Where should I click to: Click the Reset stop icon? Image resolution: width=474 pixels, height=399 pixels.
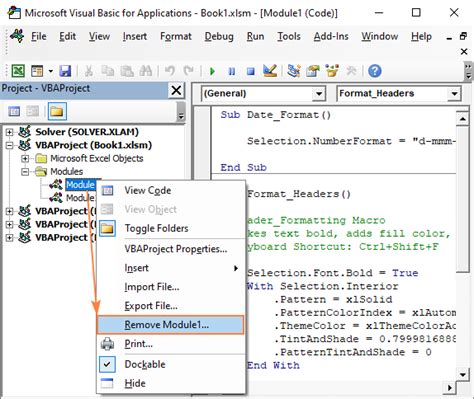point(250,71)
